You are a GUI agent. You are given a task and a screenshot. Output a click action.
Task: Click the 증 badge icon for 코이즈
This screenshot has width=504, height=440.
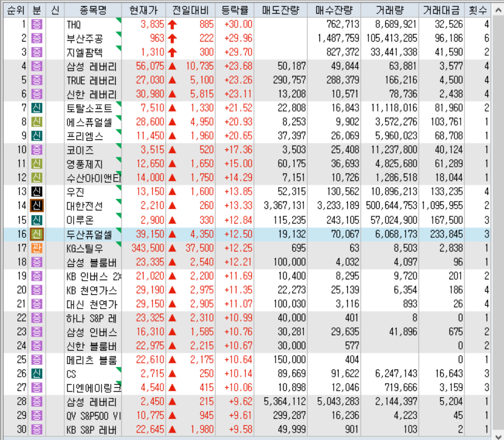pyautogui.click(x=37, y=150)
